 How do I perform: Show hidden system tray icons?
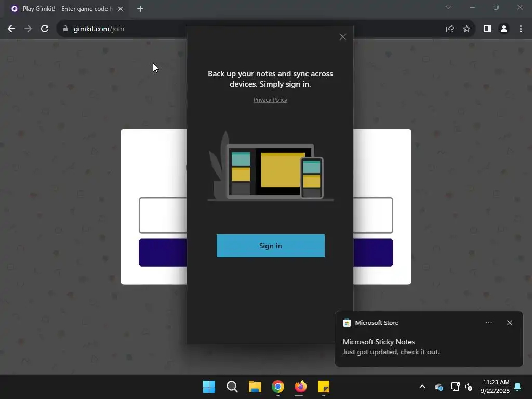[x=422, y=387]
